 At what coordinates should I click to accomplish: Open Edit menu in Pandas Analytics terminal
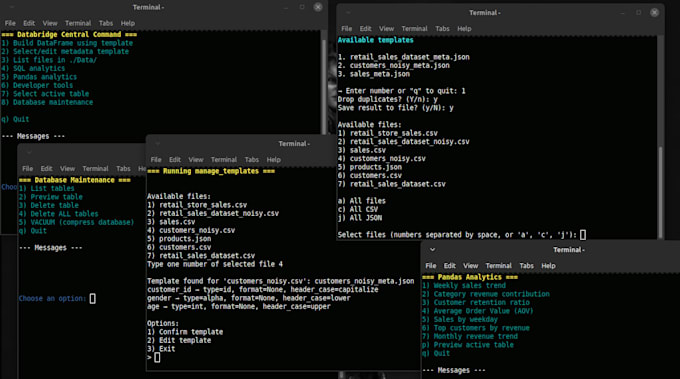[x=450, y=265]
